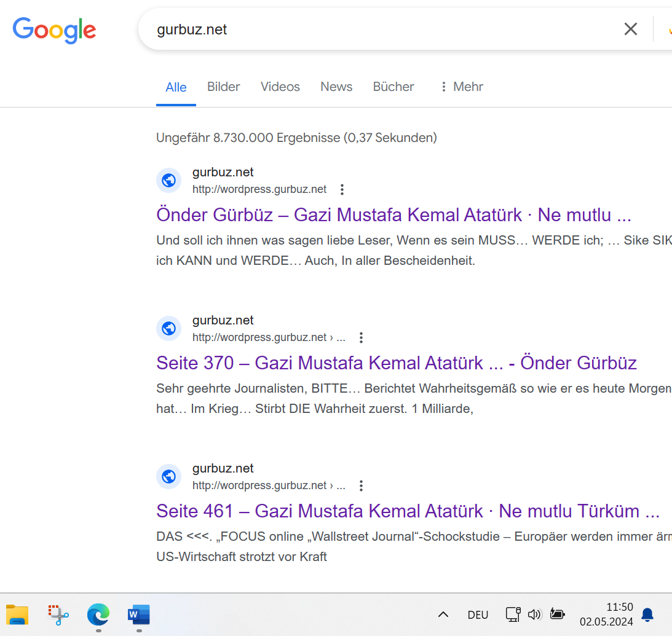Click globe favicon of Seite 370 result
The width and height of the screenshot is (672, 636).
(x=168, y=329)
